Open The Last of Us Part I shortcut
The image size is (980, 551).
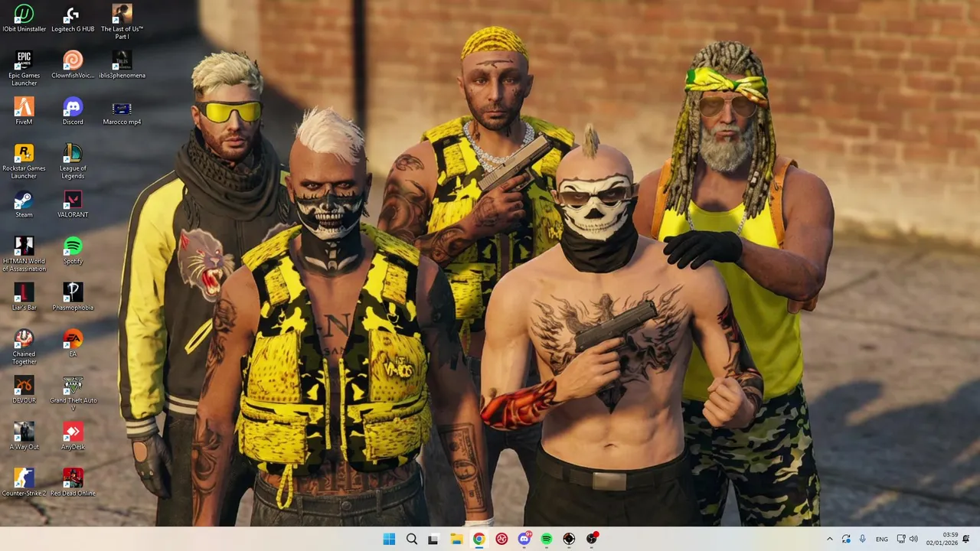tap(122, 21)
